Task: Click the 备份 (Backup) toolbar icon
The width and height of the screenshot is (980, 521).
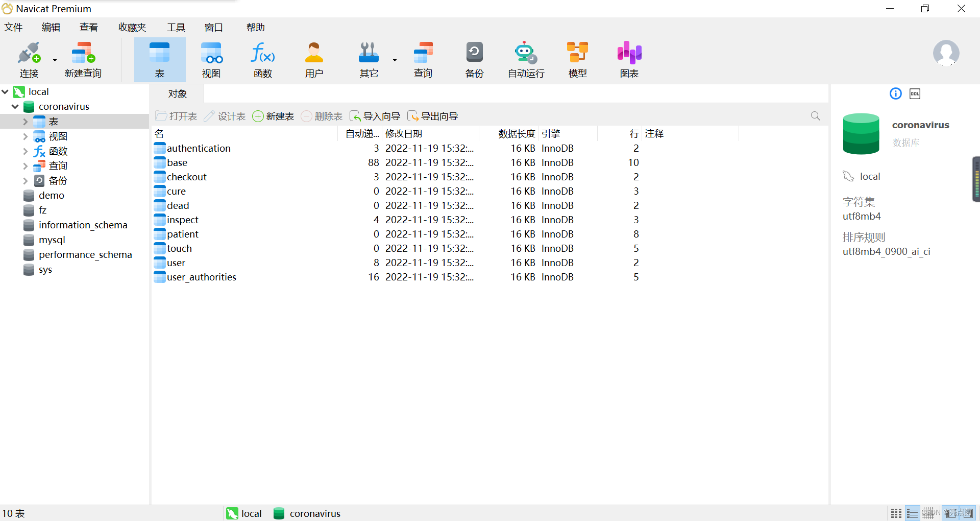Action: coord(475,60)
